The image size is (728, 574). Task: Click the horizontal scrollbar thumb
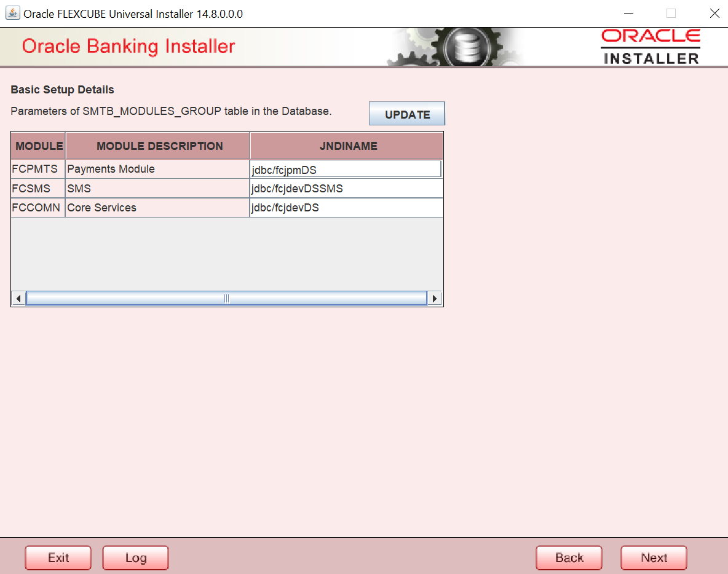226,298
